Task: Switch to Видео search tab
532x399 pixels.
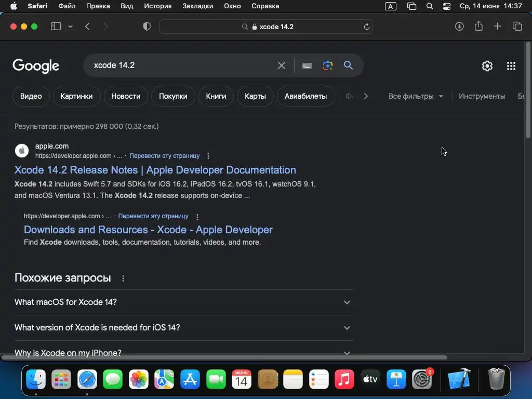Action: coord(31,96)
